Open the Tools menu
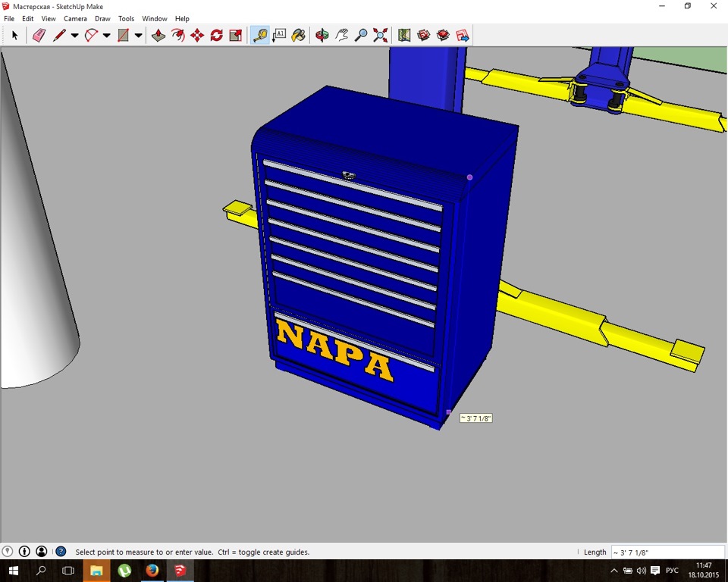728x582 pixels. [127, 18]
